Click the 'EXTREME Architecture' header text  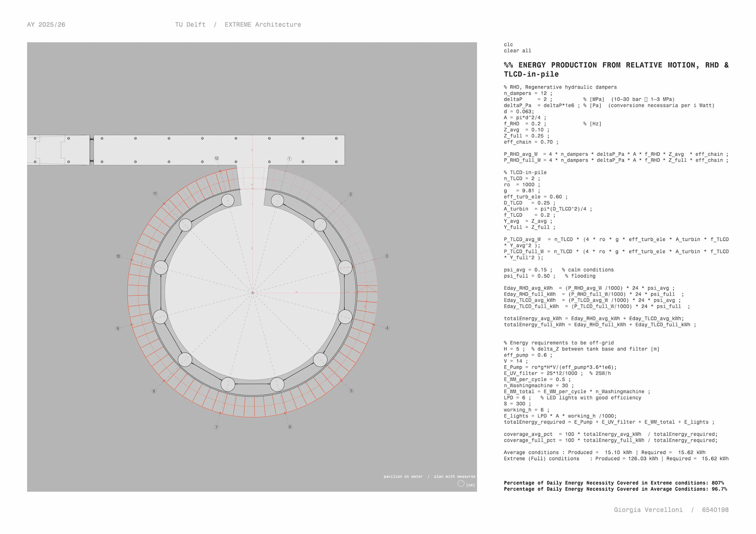pos(263,24)
